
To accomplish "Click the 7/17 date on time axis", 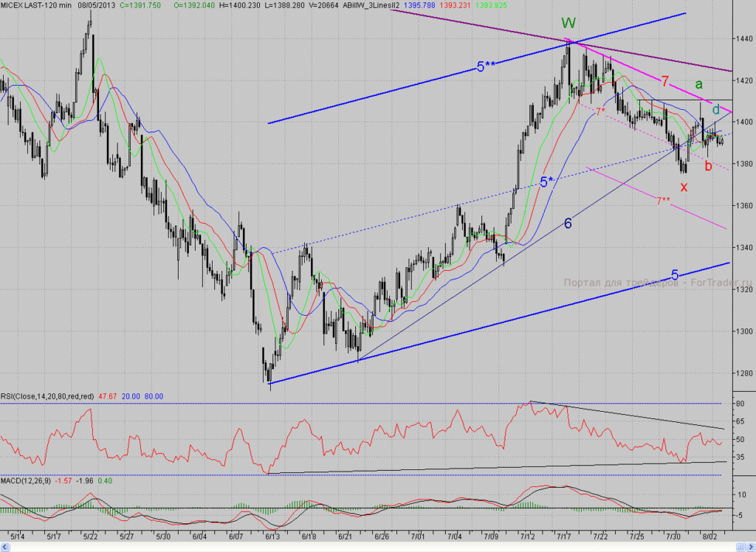I will 564,536.
